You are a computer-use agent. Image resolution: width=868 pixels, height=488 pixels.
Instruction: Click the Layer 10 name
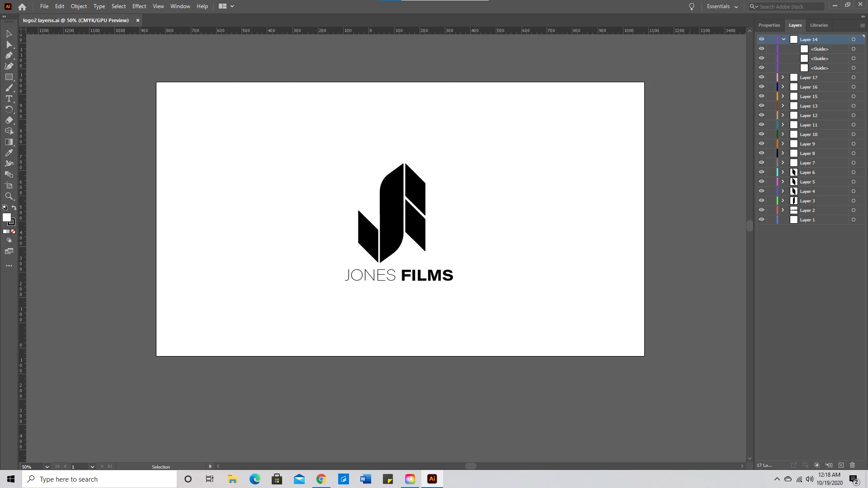tap(808, 134)
